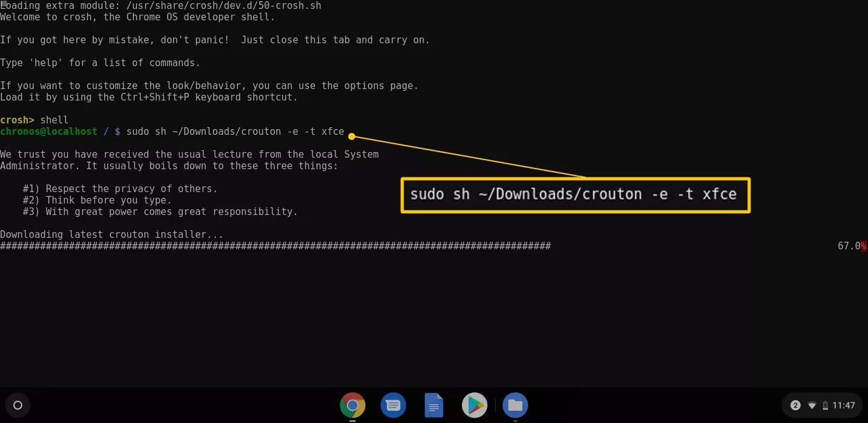Click the Wi-Fi icon in the status tray
868x423 pixels.
812,406
